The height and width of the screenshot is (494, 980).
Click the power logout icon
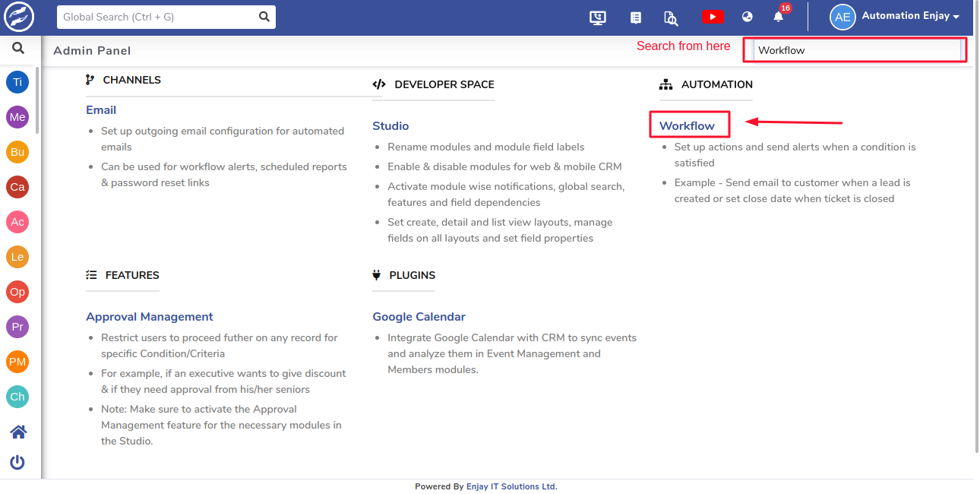[x=17, y=462]
